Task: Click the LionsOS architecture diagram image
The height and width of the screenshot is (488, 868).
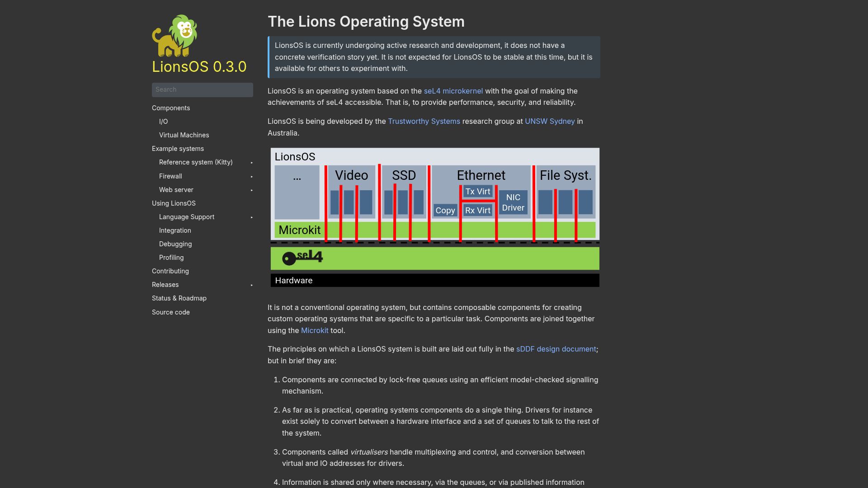Action: 435,217
